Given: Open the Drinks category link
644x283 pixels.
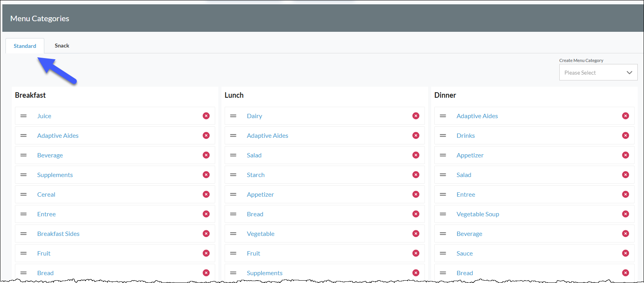Looking at the screenshot, I should 466,135.
